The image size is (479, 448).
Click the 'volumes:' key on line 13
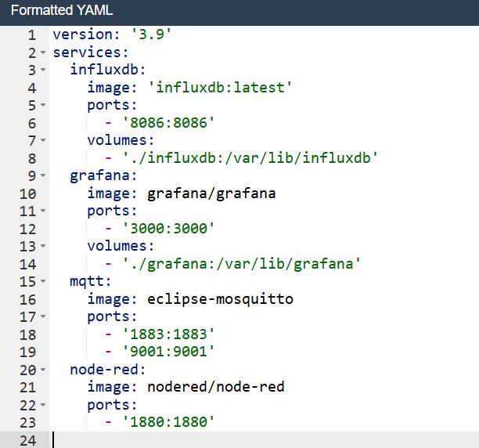click(121, 246)
